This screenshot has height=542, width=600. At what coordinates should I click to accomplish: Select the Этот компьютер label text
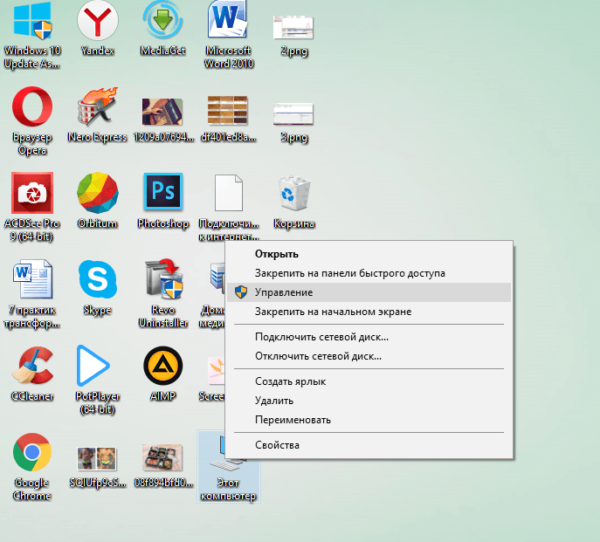coord(228,490)
